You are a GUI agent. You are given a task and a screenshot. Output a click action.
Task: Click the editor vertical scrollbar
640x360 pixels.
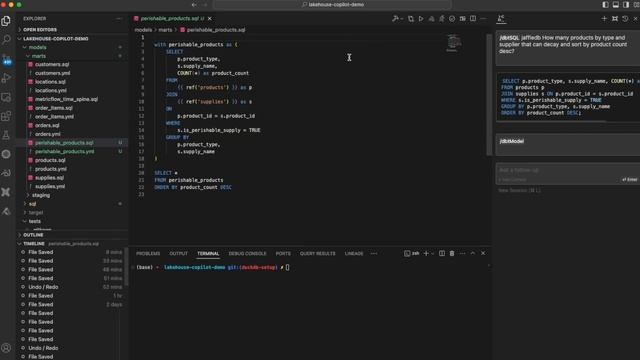click(489, 95)
